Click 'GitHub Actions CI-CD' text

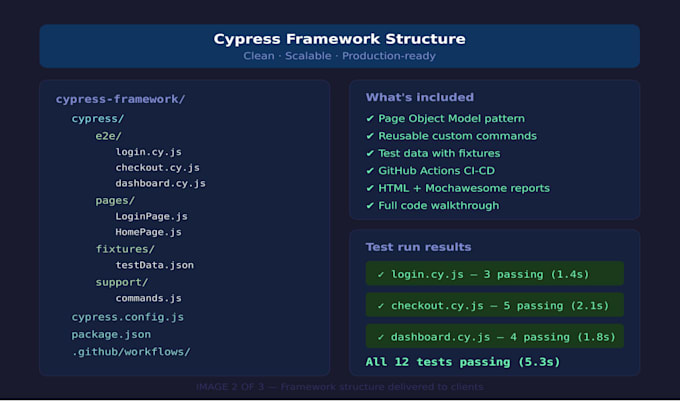[x=436, y=170]
